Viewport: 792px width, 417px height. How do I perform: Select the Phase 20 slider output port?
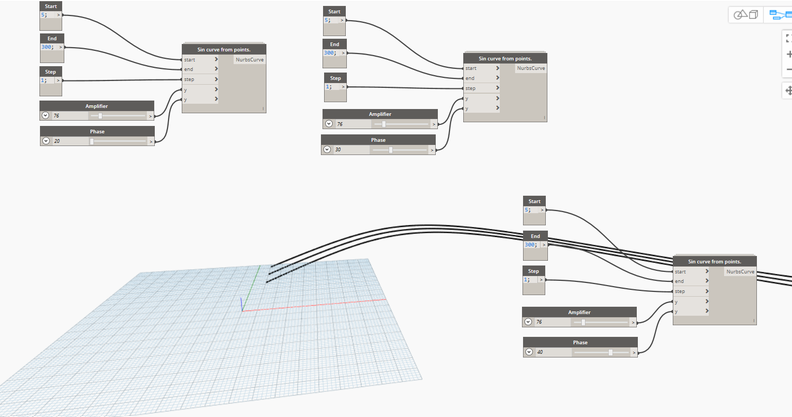tap(151, 141)
